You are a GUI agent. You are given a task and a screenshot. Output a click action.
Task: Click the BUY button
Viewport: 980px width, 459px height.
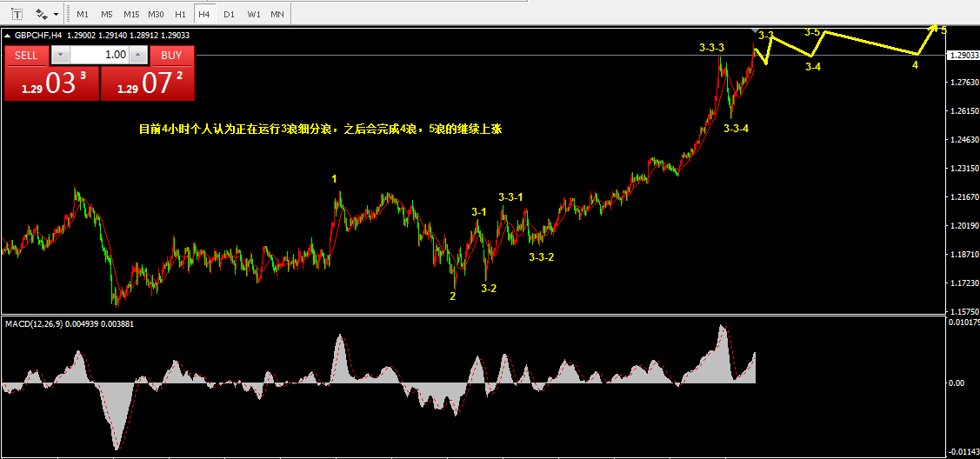click(x=171, y=55)
